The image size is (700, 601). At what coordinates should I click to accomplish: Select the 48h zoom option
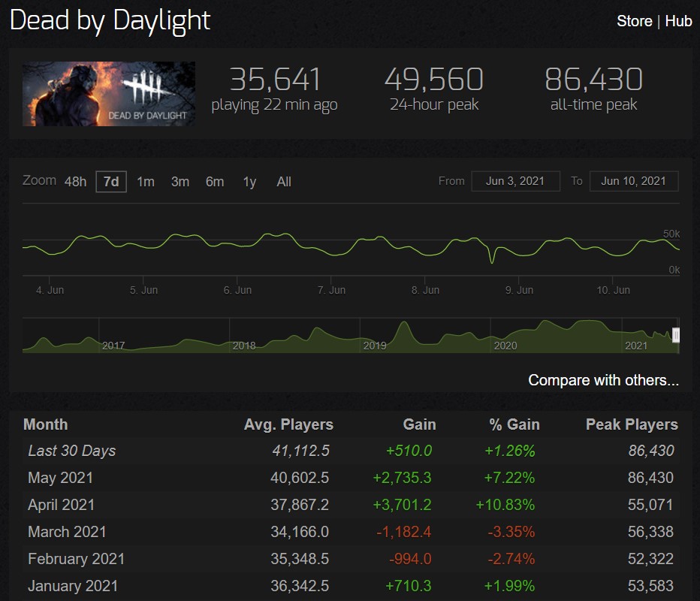75,182
